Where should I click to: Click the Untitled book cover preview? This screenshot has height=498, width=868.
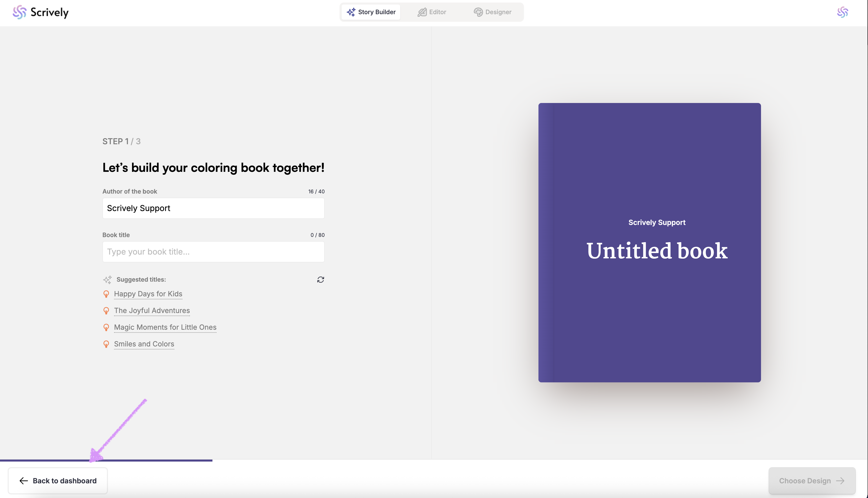(x=649, y=242)
